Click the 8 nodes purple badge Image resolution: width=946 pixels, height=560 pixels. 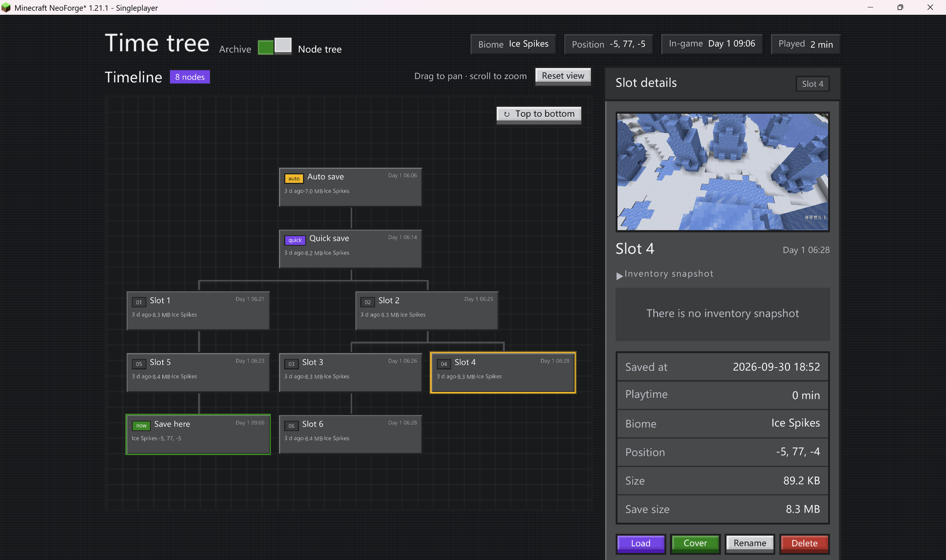click(x=190, y=77)
